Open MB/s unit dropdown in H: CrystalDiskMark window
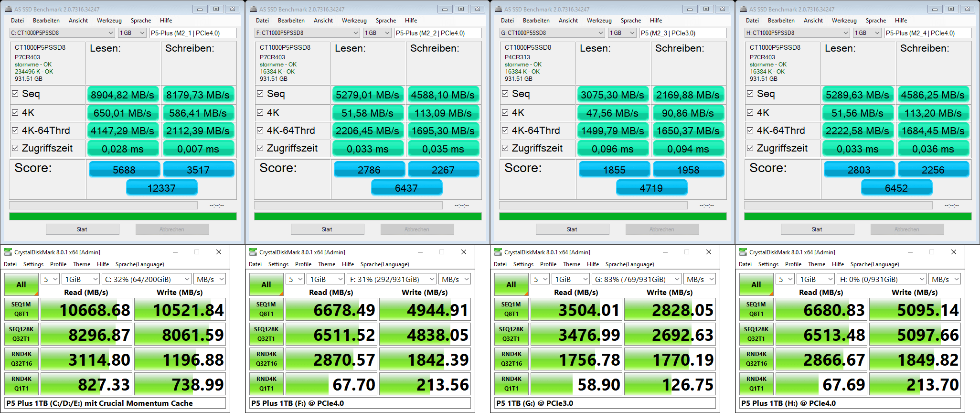980x413 pixels. (x=944, y=279)
